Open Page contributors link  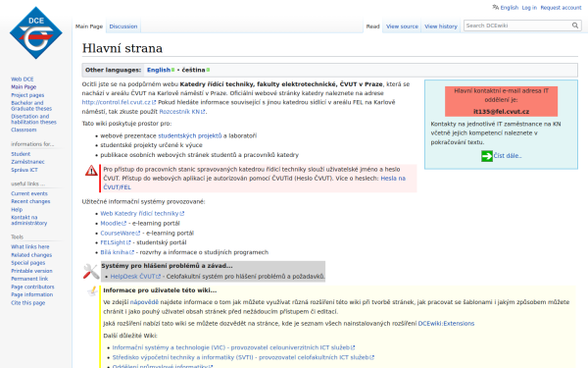[x=32, y=287]
